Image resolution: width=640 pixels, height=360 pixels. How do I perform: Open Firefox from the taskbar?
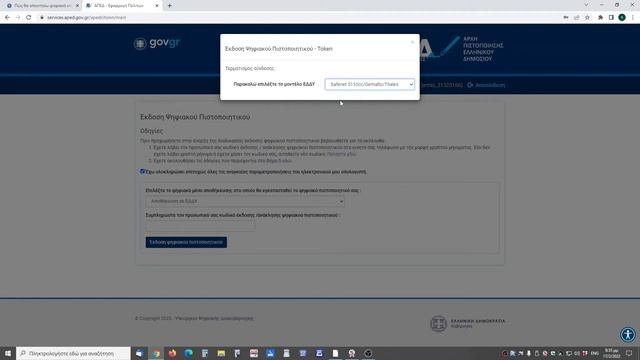pyautogui.click(x=172, y=353)
